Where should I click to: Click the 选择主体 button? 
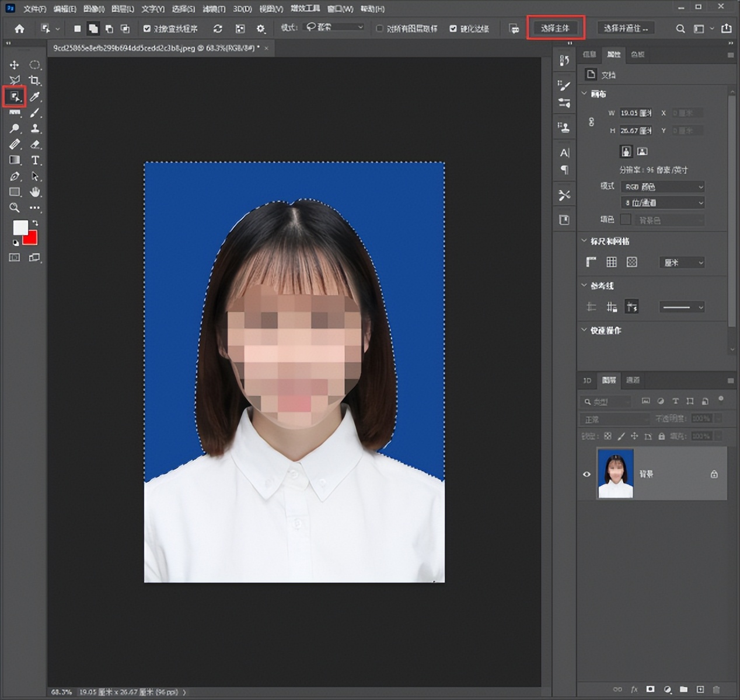pos(554,28)
